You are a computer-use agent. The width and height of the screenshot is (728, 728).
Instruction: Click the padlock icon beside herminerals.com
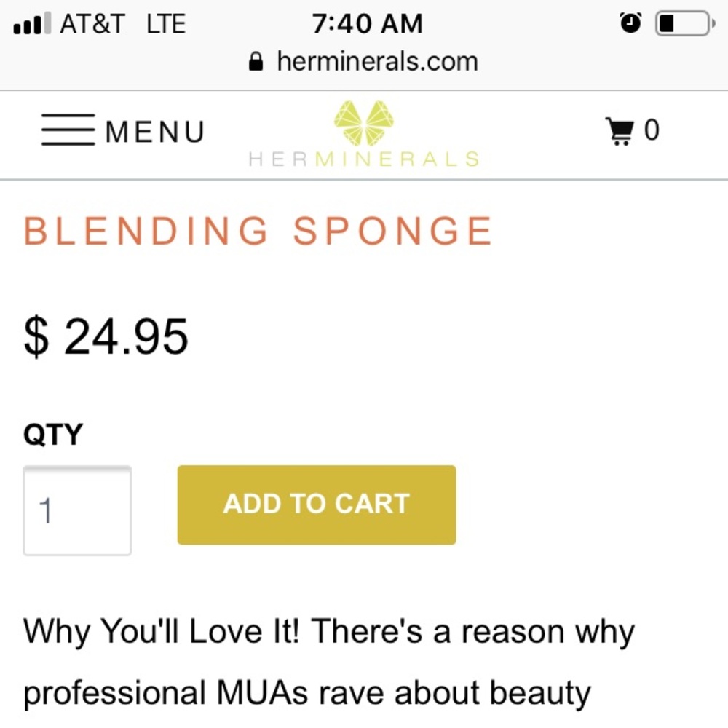point(256,61)
